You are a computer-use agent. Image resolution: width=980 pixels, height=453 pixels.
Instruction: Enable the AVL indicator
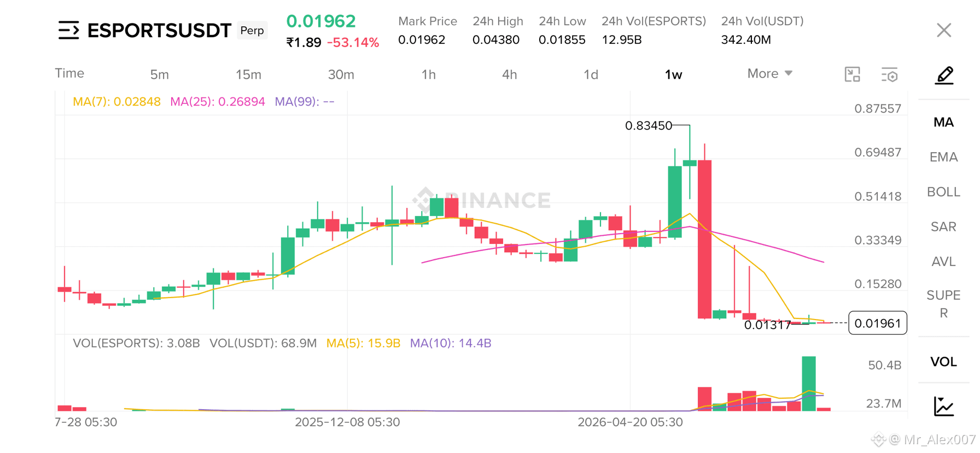point(943,262)
